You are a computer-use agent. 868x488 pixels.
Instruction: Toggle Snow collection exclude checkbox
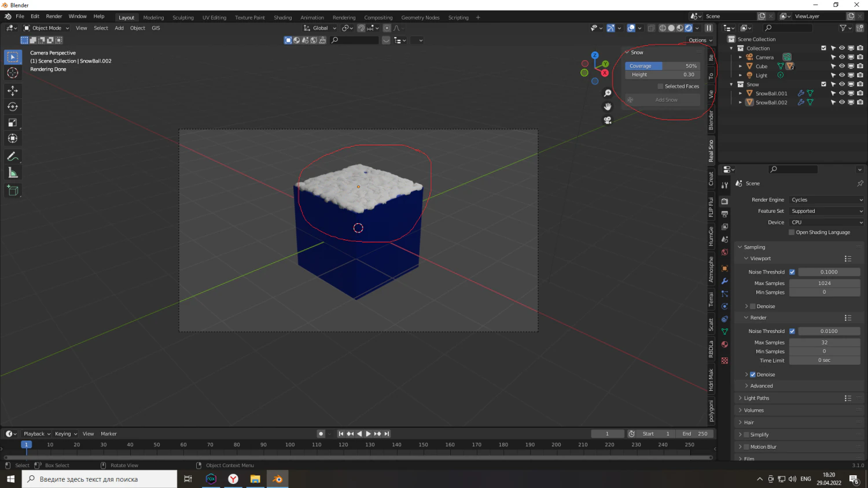(x=824, y=84)
